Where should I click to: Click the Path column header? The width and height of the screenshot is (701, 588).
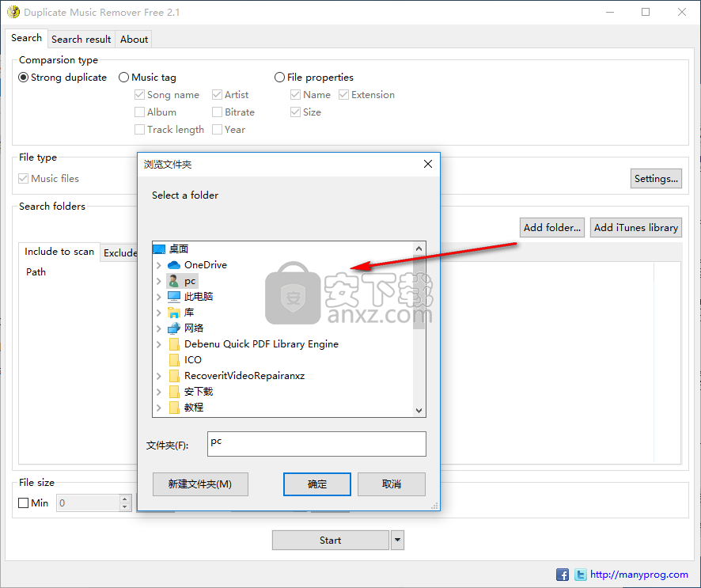click(36, 272)
